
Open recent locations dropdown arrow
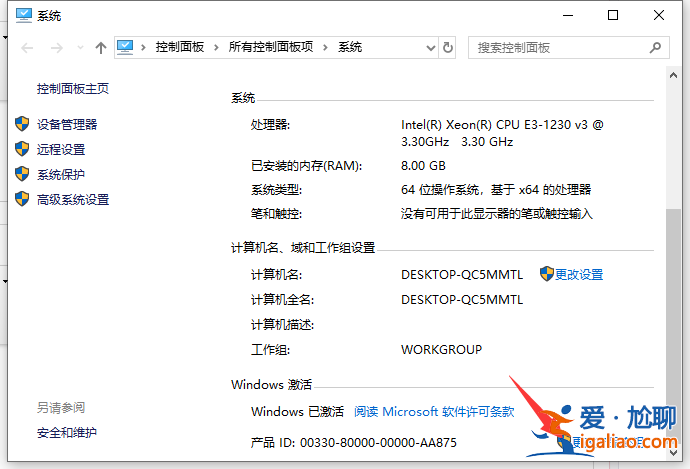(x=80, y=48)
